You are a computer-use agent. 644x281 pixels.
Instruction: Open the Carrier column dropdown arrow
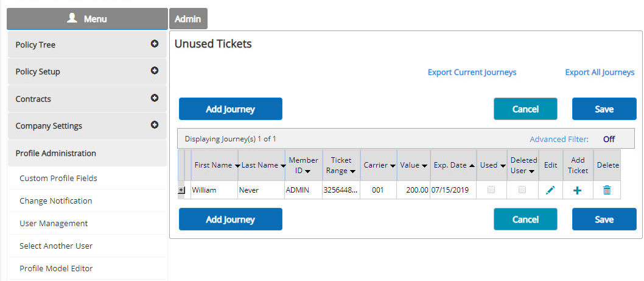[393, 166]
